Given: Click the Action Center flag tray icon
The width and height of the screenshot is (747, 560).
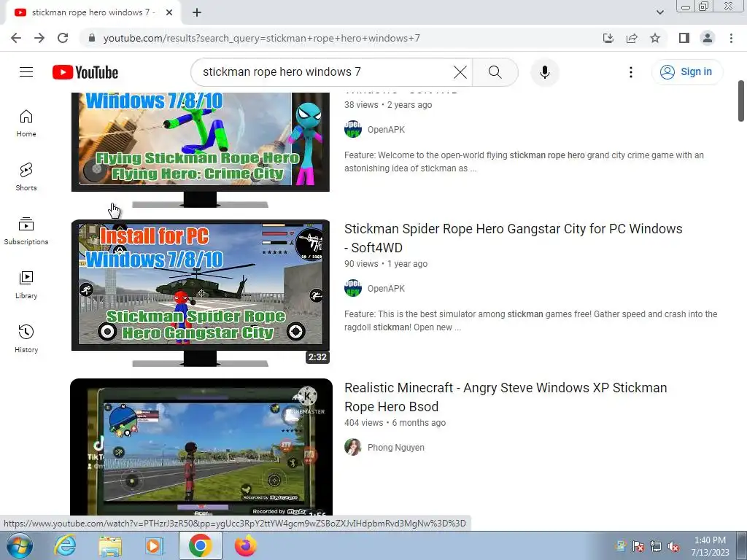Looking at the screenshot, I should coord(638,546).
